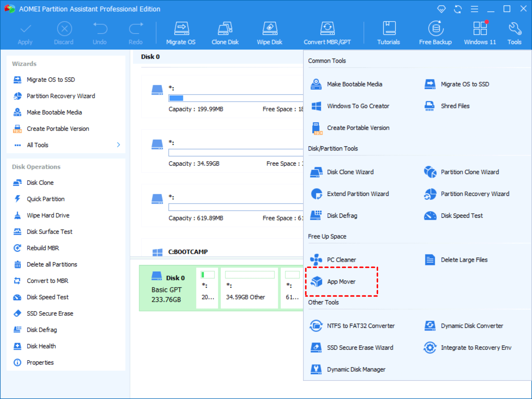Screen dimensions: 532x399
Task: Open the Tools dropdown menu
Action: pos(514,33)
